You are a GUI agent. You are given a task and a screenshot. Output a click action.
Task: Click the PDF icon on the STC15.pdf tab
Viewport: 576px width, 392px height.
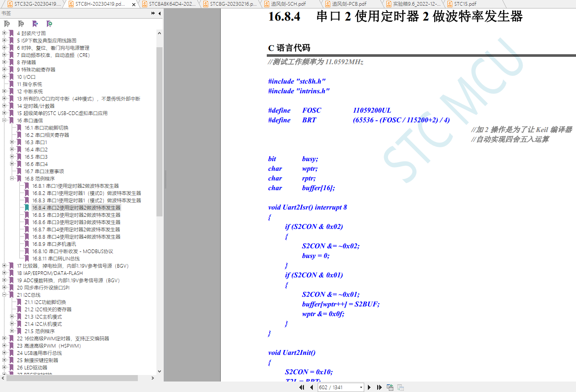coord(450,4)
